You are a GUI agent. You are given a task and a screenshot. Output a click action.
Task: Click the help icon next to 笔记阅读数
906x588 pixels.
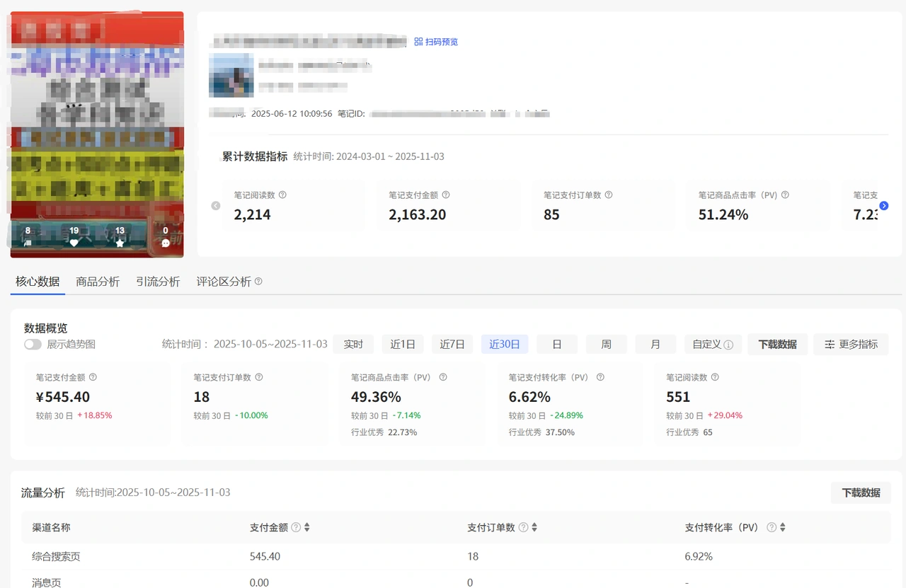[x=282, y=195]
